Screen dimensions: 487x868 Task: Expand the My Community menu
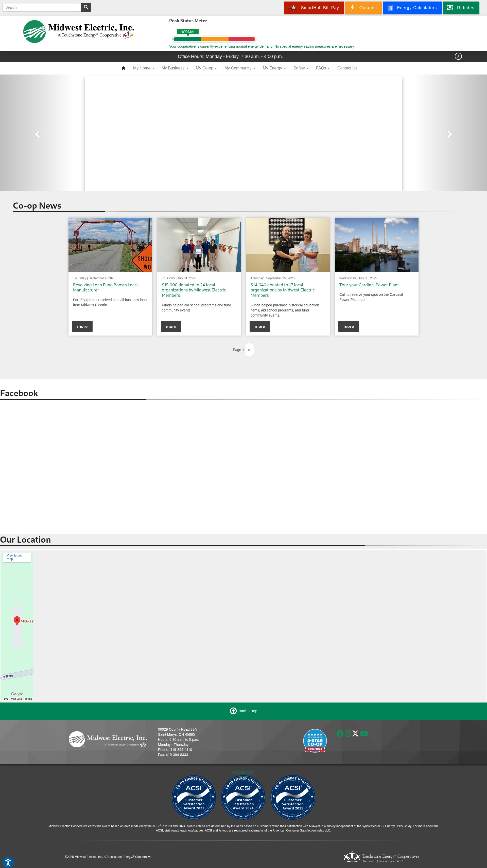(x=239, y=68)
